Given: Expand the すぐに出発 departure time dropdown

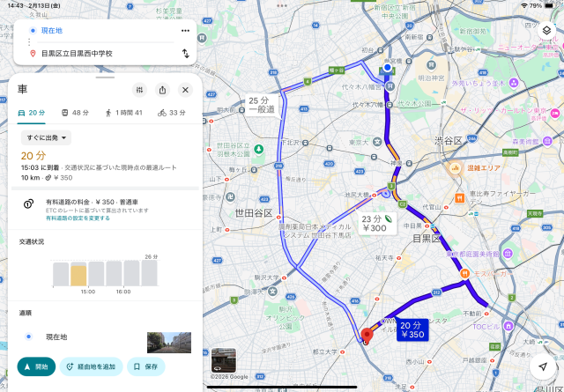Looking at the screenshot, I should click(47, 137).
